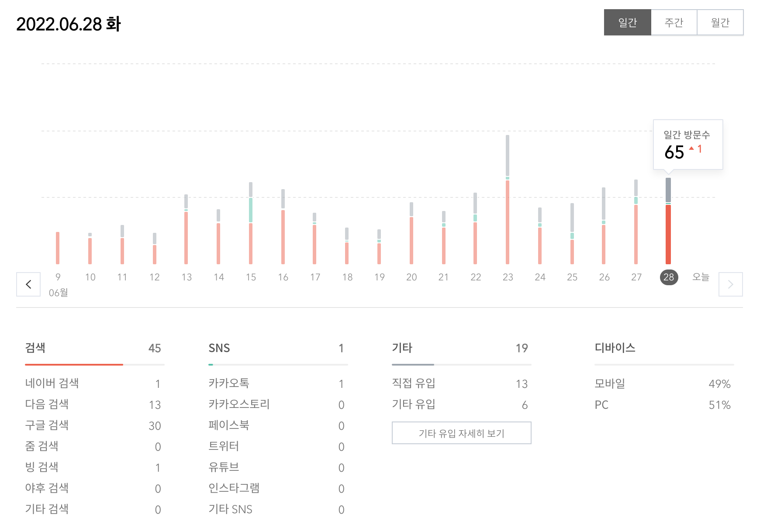
Task: Select the bar for June 12
Action: pyautogui.click(x=155, y=248)
